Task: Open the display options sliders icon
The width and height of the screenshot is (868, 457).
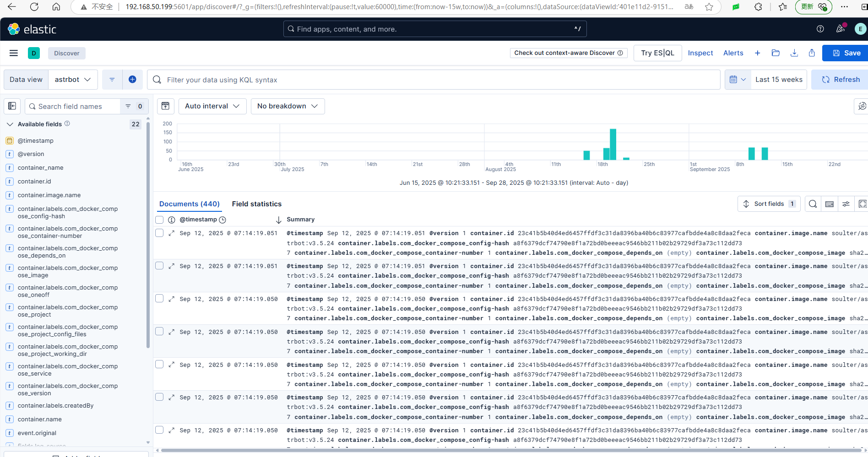Action: pyautogui.click(x=846, y=204)
